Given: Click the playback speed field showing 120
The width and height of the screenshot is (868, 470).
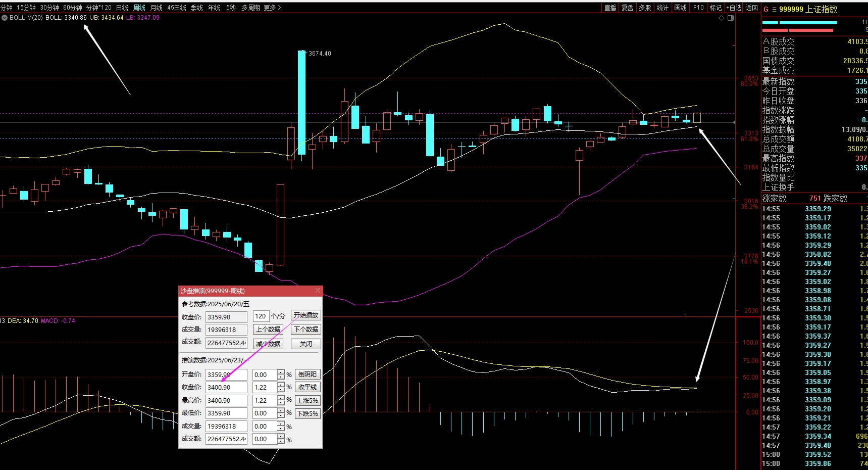Looking at the screenshot, I should pos(261,316).
